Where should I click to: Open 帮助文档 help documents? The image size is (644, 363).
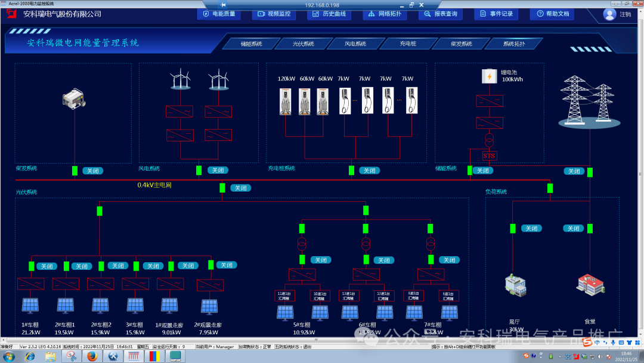pos(552,14)
